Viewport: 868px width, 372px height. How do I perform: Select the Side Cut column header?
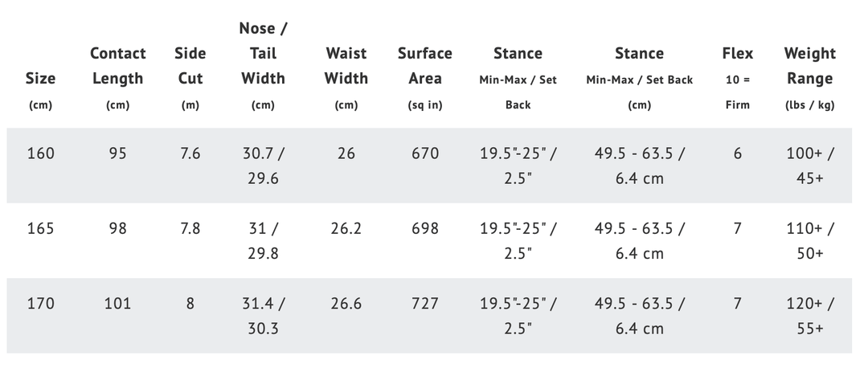[x=190, y=66]
